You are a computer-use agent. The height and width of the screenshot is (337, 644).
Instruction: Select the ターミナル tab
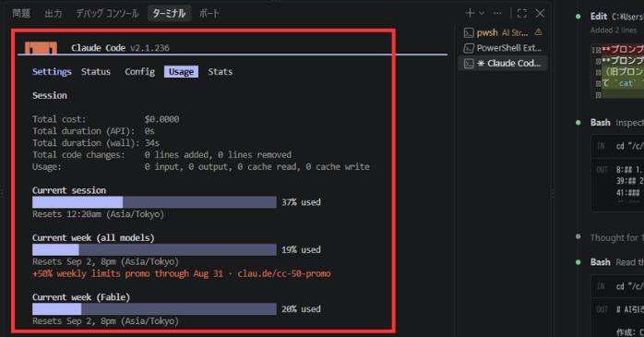[x=169, y=14]
